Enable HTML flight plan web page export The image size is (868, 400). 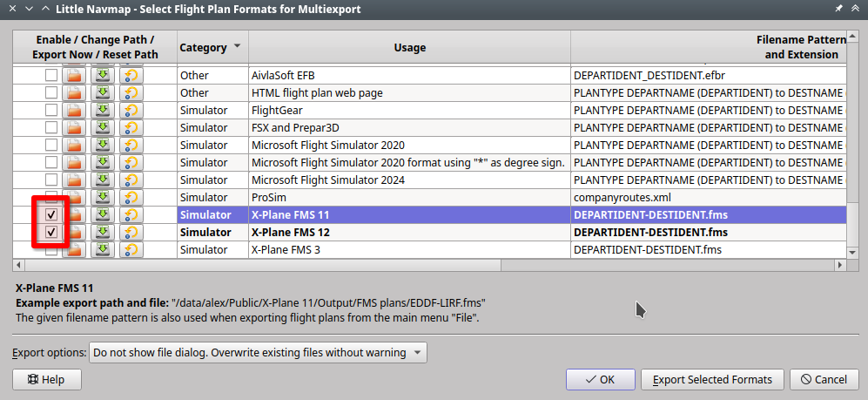[50, 92]
